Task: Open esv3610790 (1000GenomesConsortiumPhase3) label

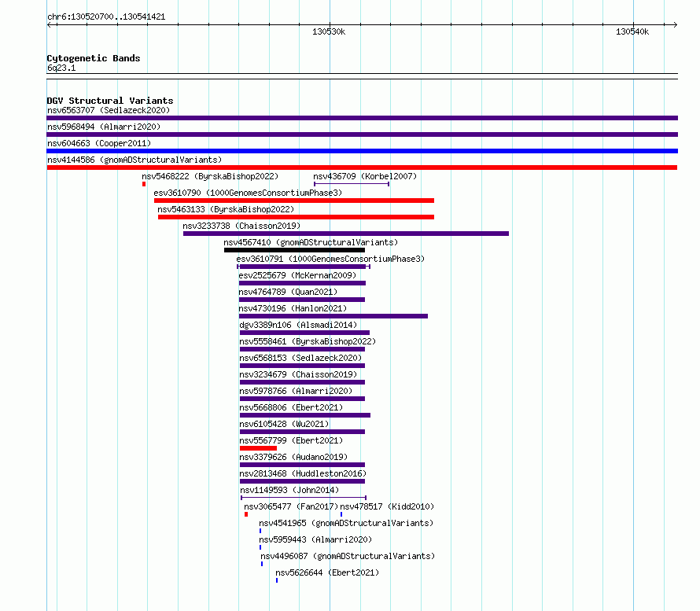Action: click(248, 193)
